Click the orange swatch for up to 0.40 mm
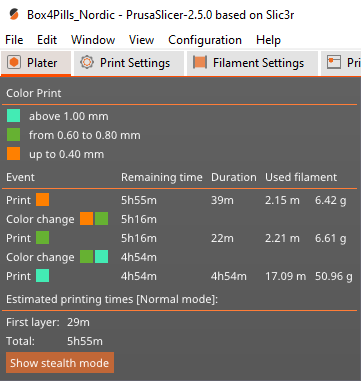361x381 pixels. (13, 154)
